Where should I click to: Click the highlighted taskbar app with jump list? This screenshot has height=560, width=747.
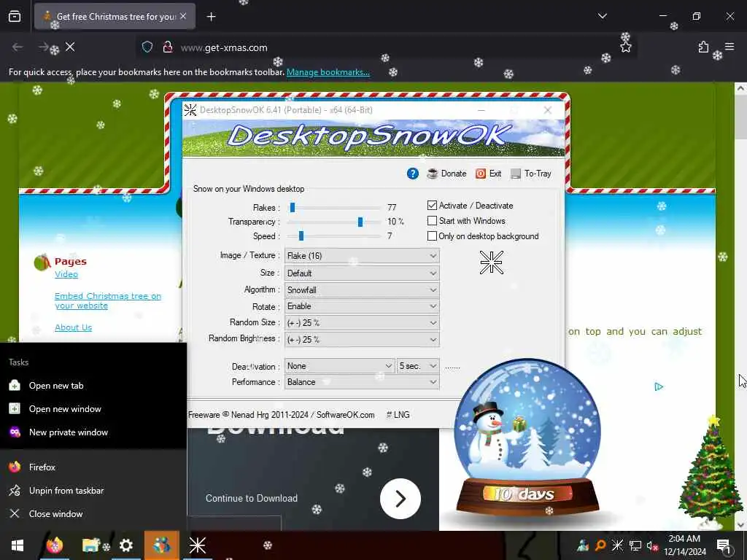[x=162, y=545]
